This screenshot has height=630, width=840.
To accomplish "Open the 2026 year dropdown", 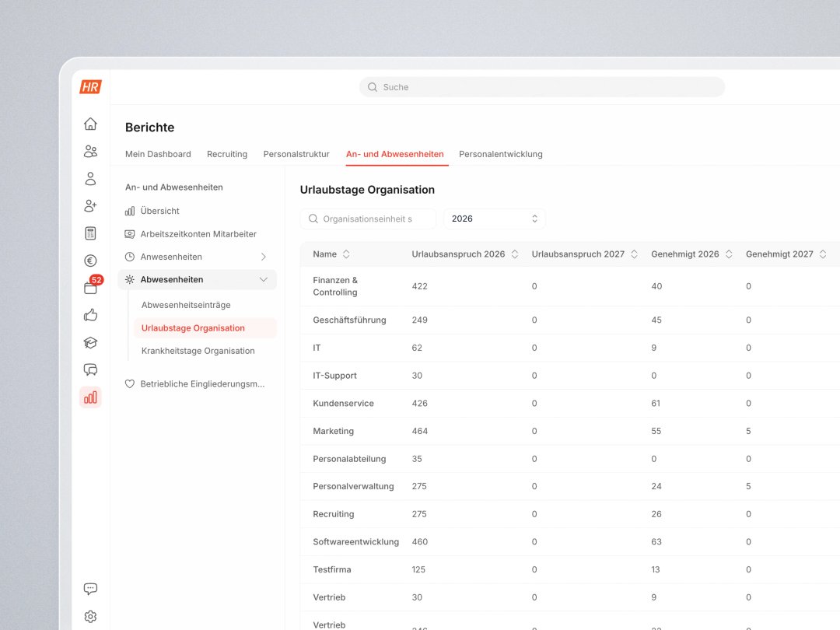I will pos(495,219).
